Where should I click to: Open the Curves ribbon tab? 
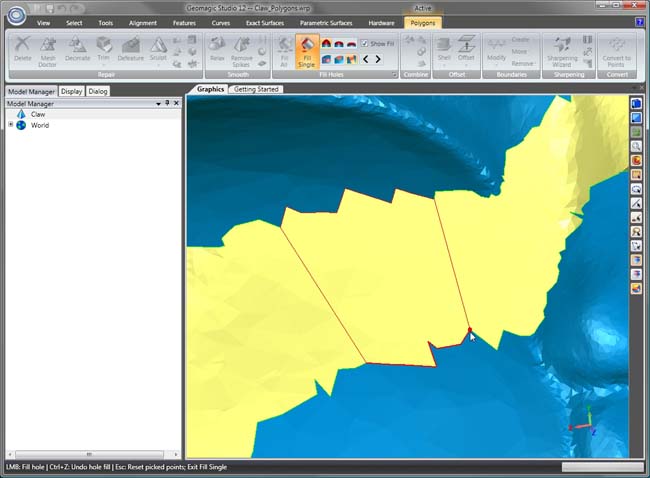(221, 23)
